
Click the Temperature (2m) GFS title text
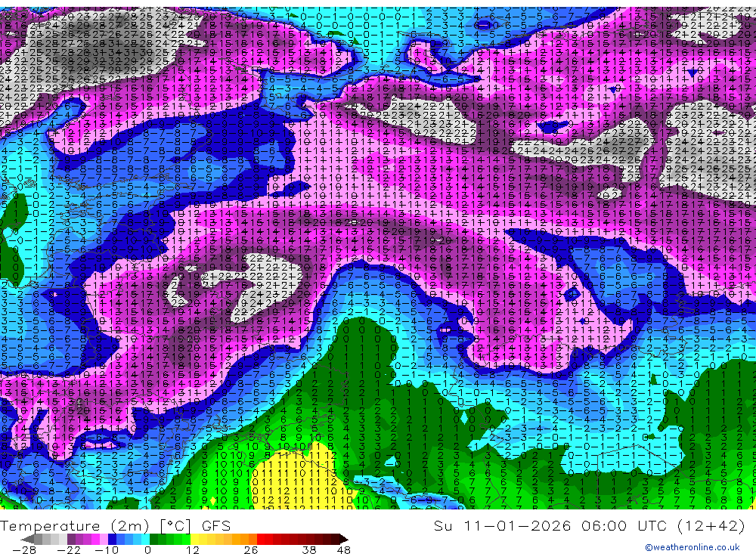tap(115, 525)
